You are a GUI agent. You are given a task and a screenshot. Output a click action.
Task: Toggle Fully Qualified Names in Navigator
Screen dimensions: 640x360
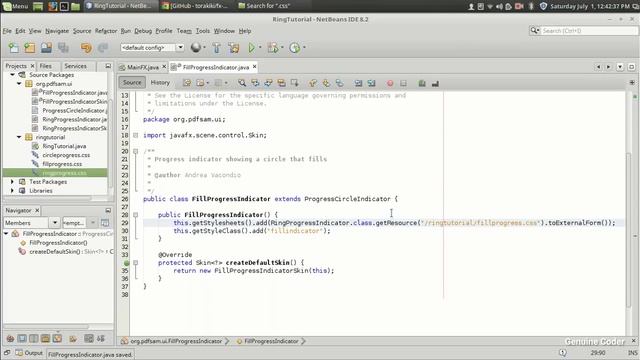(73, 339)
